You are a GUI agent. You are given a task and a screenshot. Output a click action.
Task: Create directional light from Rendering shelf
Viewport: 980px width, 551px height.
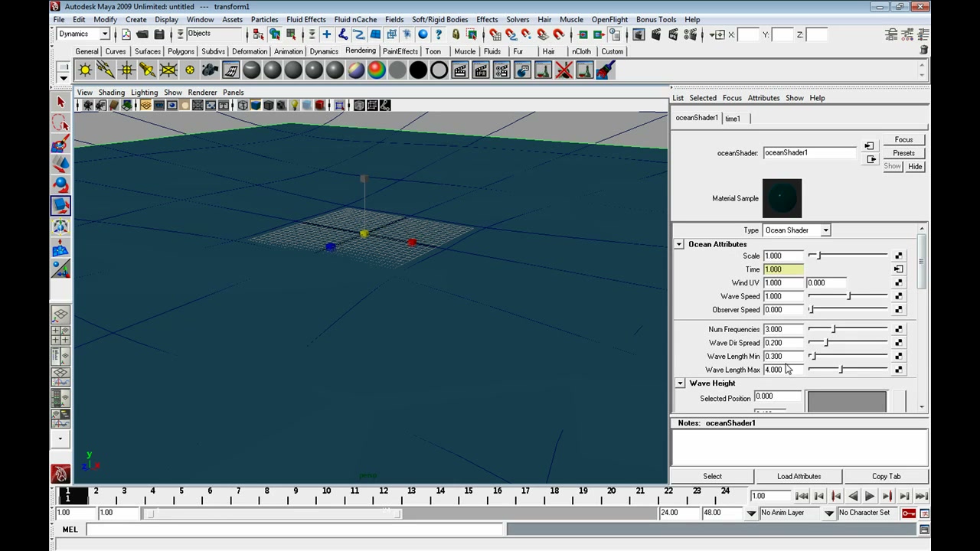(x=106, y=70)
